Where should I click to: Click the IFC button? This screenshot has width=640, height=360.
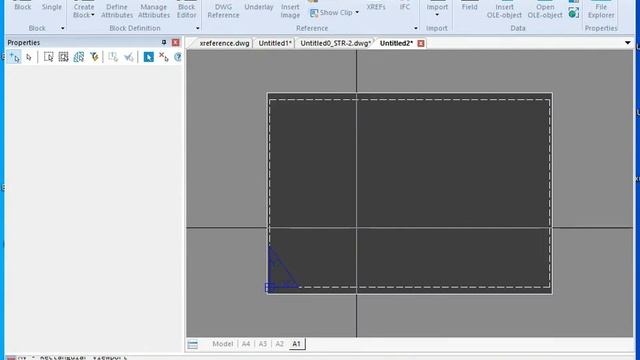point(405,7)
